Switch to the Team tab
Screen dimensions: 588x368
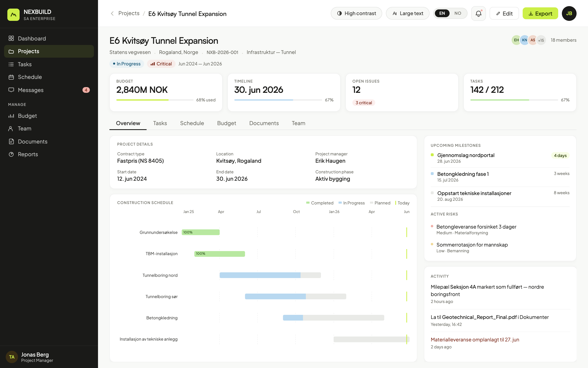pos(298,123)
